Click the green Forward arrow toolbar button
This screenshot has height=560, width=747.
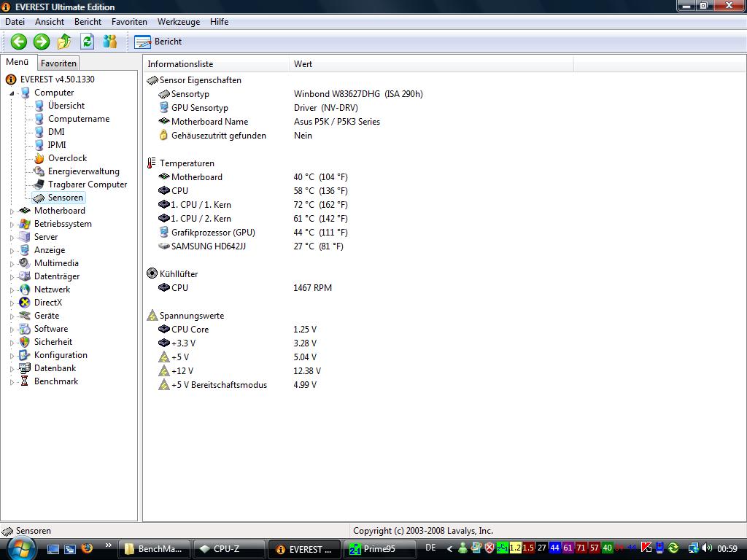[x=42, y=42]
